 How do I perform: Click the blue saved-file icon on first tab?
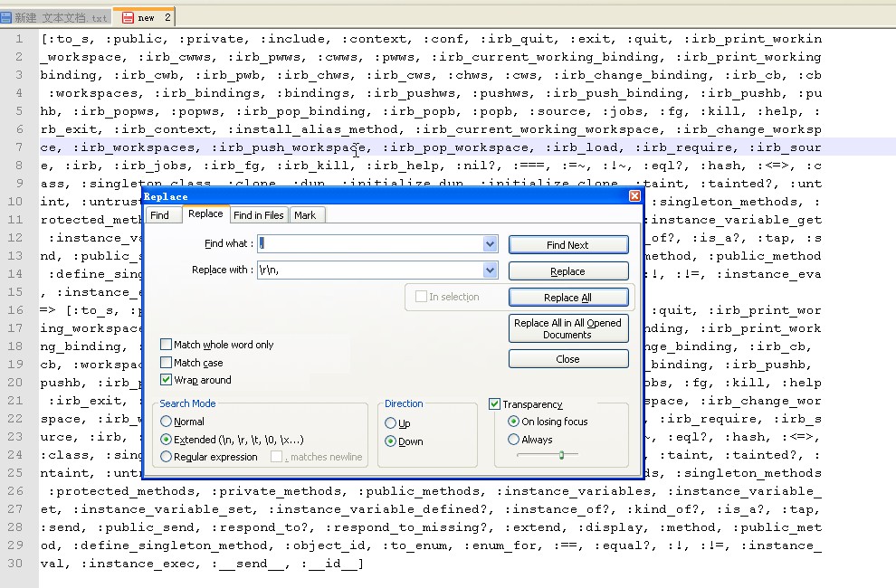coord(6,17)
